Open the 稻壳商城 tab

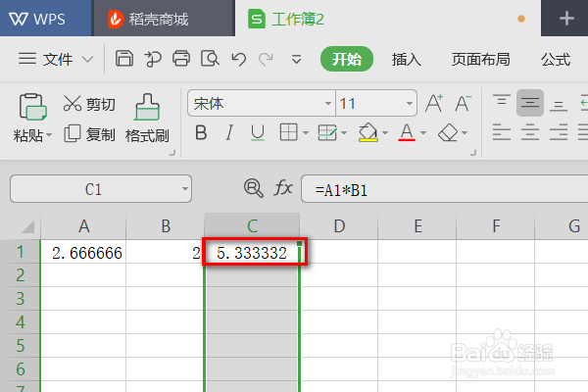[164, 19]
